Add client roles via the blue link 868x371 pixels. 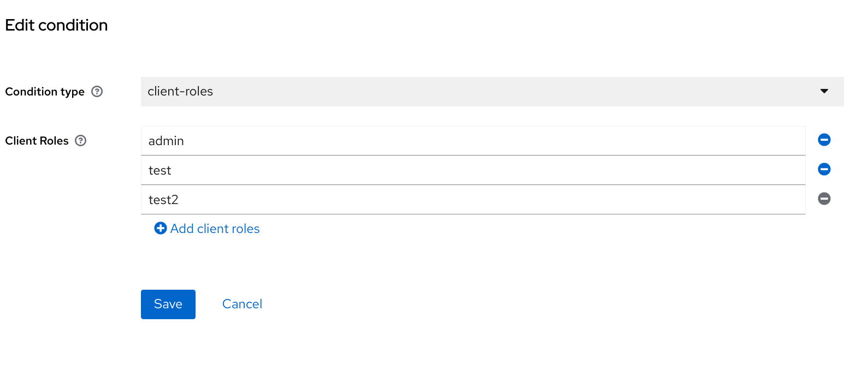tap(214, 228)
